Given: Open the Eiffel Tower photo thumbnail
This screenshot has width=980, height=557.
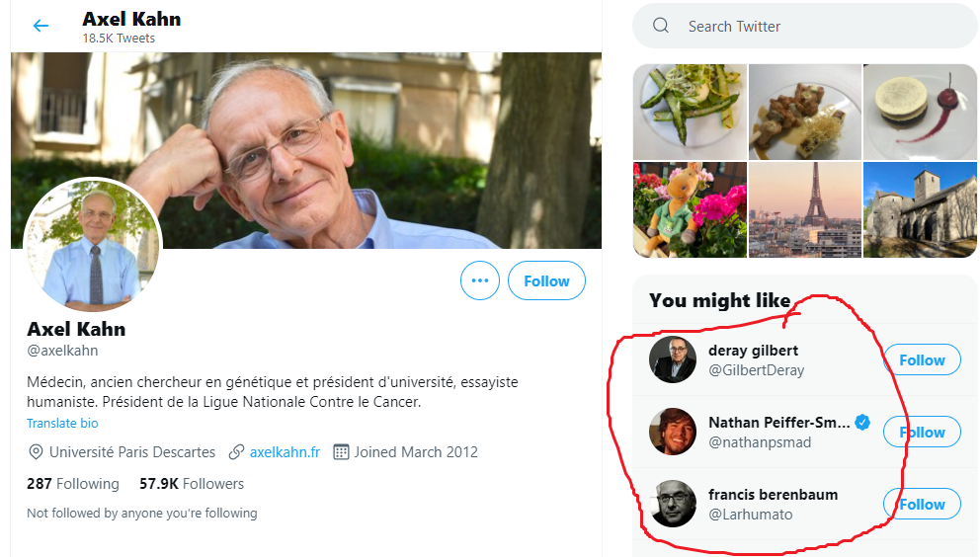Looking at the screenshot, I should pyautogui.click(x=805, y=209).
